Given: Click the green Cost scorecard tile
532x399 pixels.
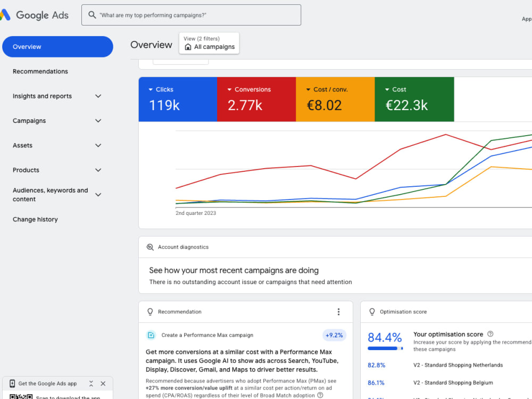Looking at the screenshot, I should [414, 99].
